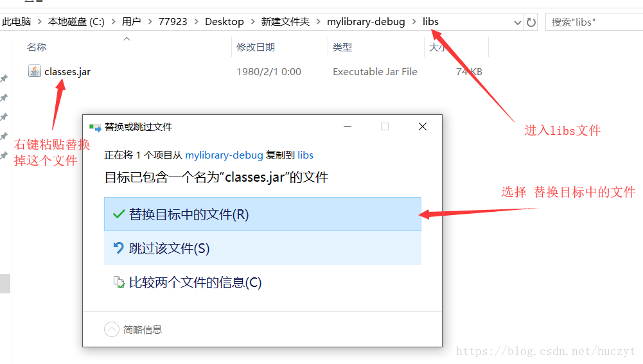Sort by the 名称 column header

37,47
